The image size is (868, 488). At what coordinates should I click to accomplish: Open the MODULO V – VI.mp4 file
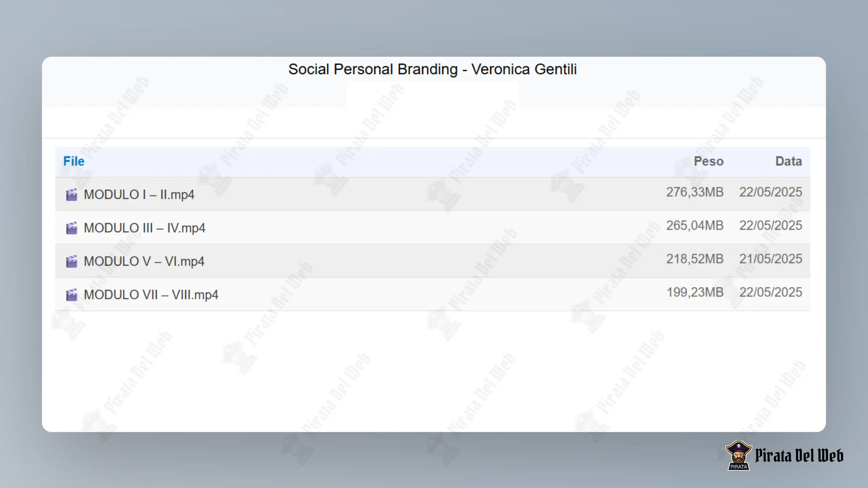144,261
